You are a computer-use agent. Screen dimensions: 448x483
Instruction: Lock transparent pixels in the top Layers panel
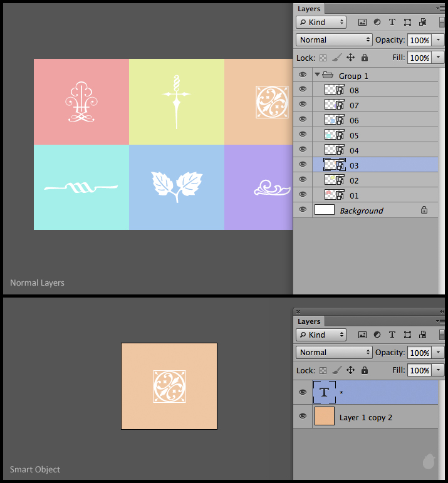tap(322, 58)
